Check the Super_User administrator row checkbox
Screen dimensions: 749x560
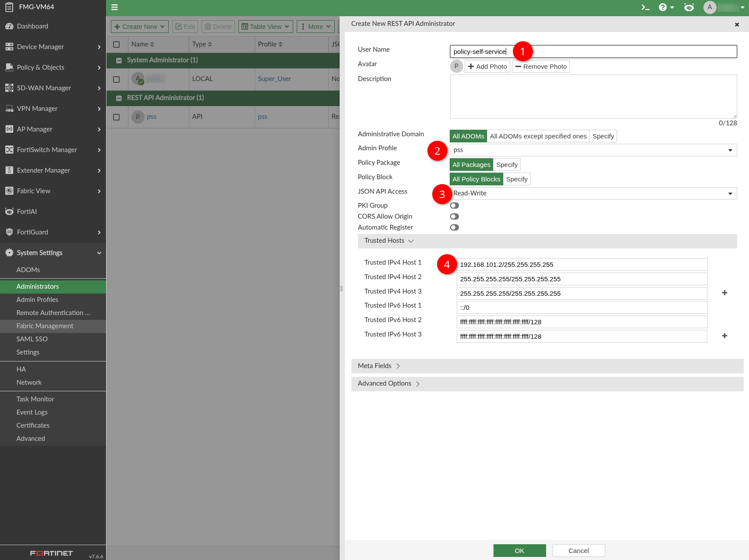click(116, 79)
